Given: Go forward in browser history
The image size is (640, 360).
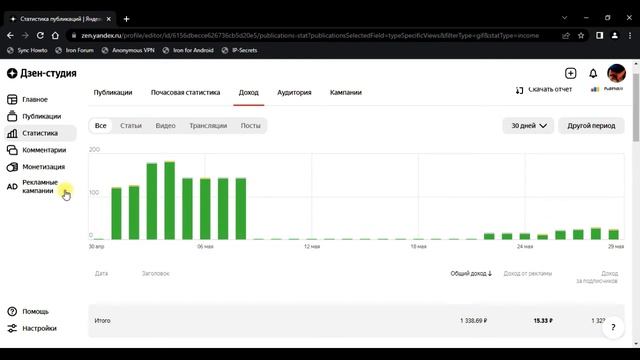Looking at the screenshot, I should (25, 36).
